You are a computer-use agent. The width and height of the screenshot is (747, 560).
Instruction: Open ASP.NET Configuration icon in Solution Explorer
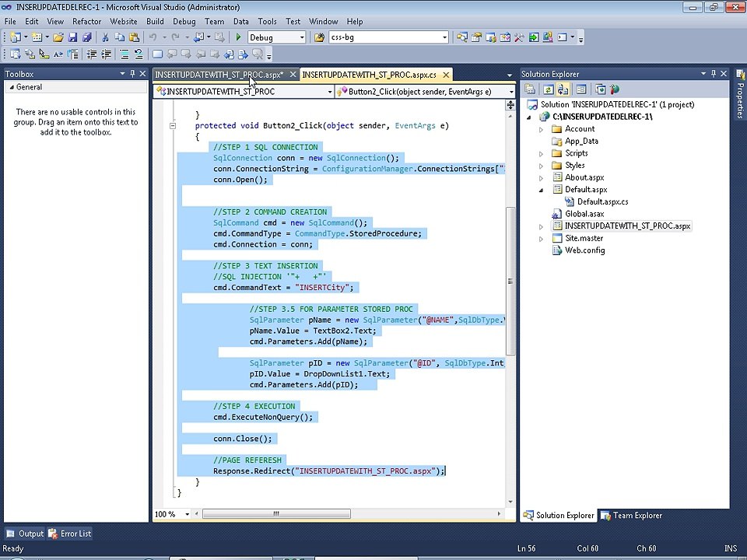pyautogui.click(x=615, y=89)
